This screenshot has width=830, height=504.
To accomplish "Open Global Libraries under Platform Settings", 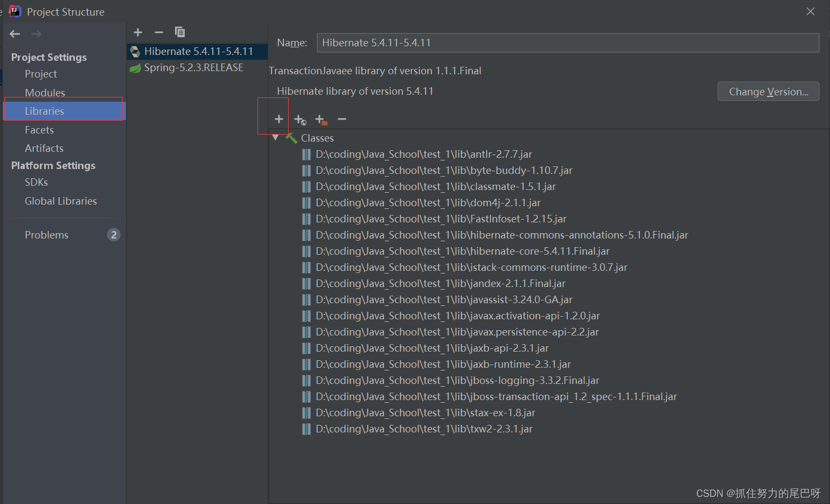I will pos(61,201).
